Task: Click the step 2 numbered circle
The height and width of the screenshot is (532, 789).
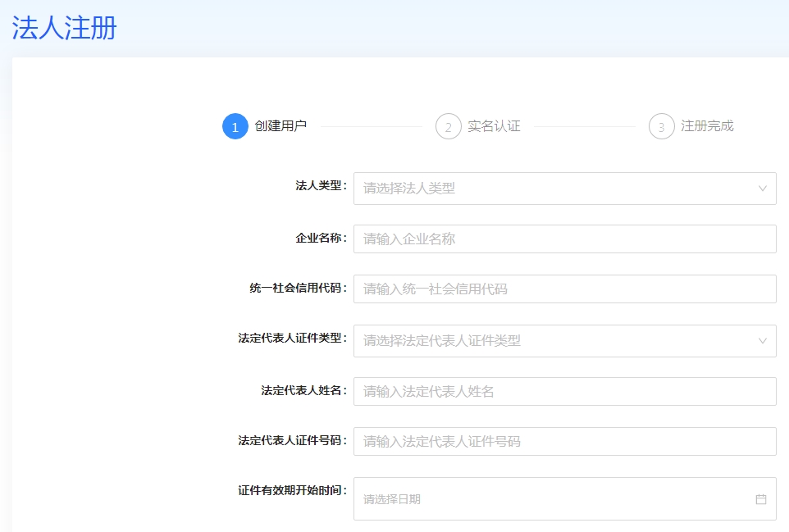Action: click(449, 126)
